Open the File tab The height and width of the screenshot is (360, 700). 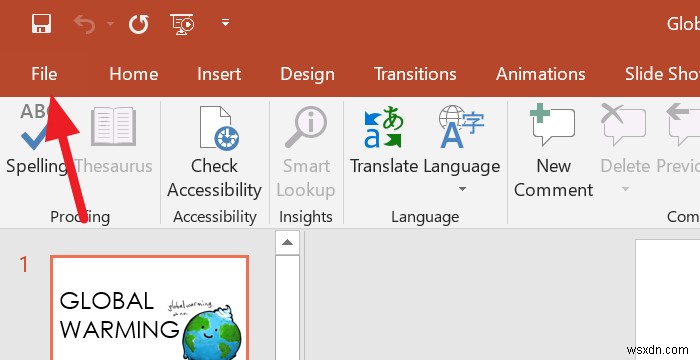(44, 74)
